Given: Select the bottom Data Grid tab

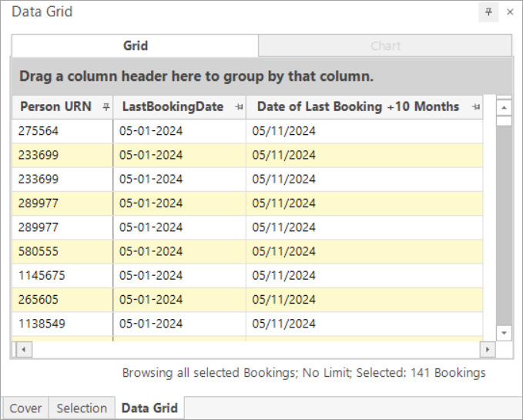Looking at the screenshot, I should 149,408.
